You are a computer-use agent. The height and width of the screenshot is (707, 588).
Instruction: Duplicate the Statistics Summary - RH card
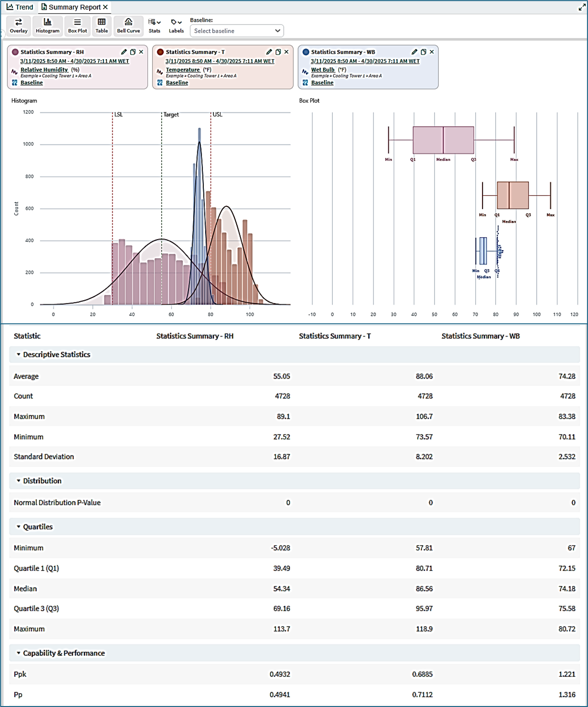tap(133, 52)
